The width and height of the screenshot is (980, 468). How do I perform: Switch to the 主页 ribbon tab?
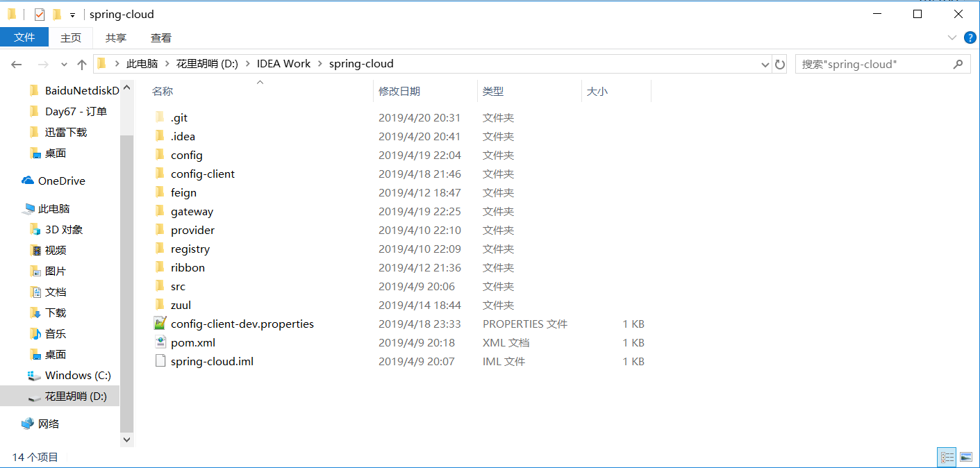point(71,38)
